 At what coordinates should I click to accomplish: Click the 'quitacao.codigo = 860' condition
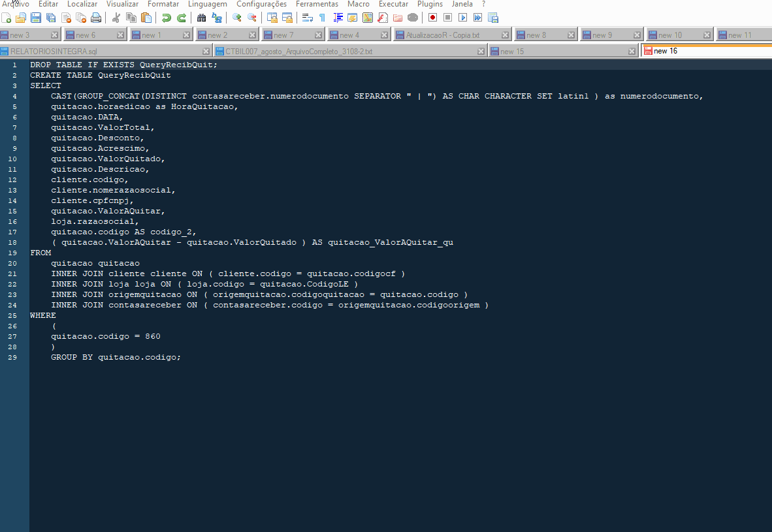pos(106,337)
